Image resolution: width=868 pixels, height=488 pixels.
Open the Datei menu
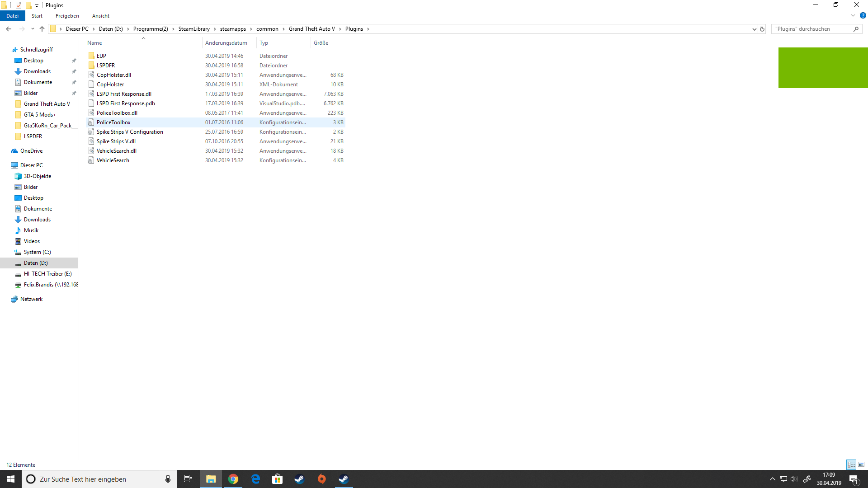pos(12,16)
